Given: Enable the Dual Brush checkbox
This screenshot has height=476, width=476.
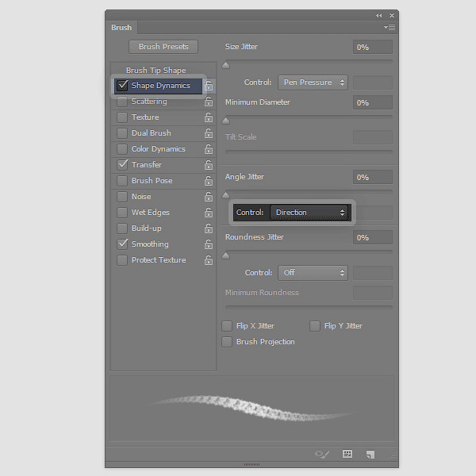Looking at the screenshot, I should coord(122,133).
